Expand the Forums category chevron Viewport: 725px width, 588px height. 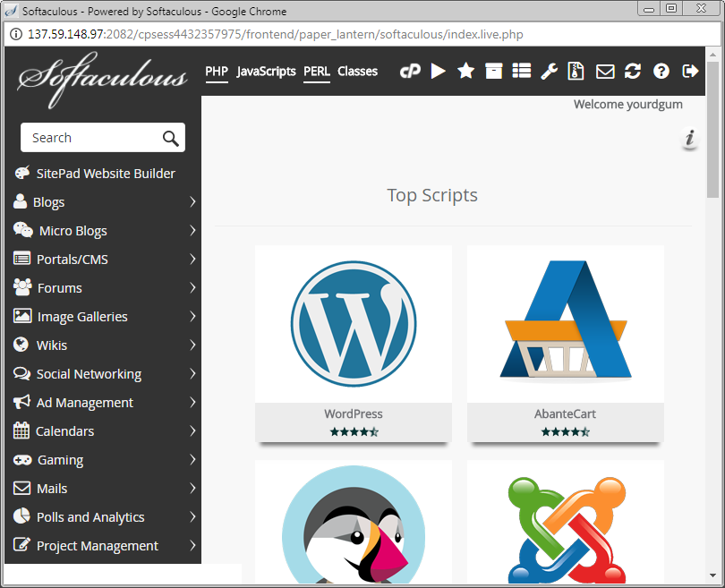(x=192, y=287)
